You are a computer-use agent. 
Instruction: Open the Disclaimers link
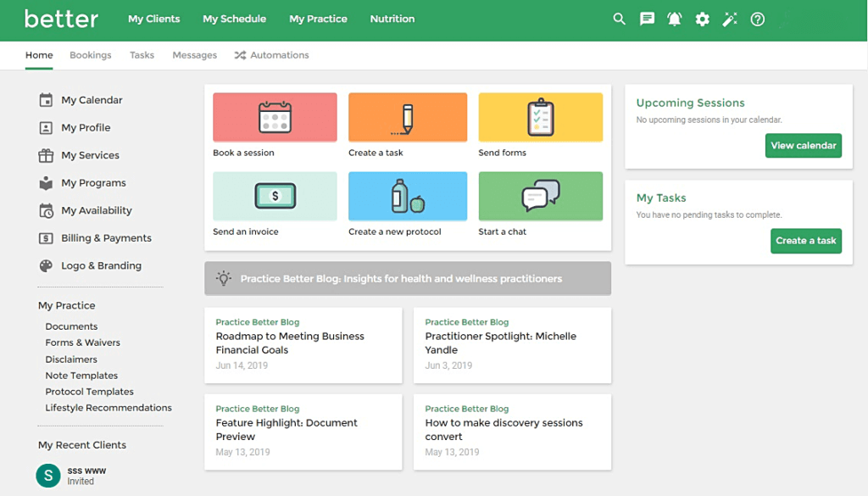pos(71,359)
